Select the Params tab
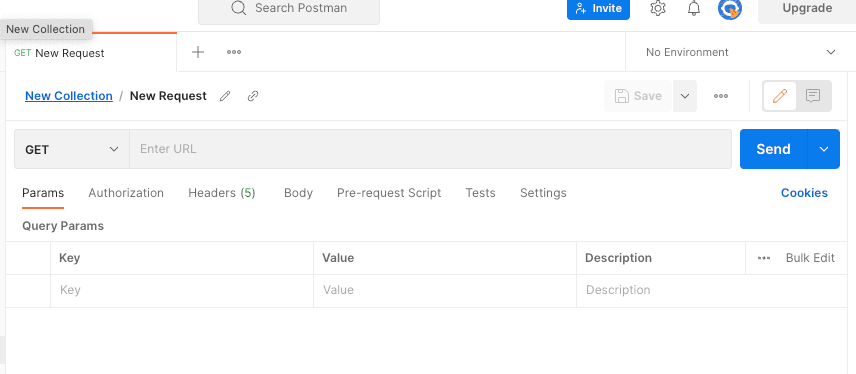The width and height of the screenshot is (856, 374). [43, 193]
